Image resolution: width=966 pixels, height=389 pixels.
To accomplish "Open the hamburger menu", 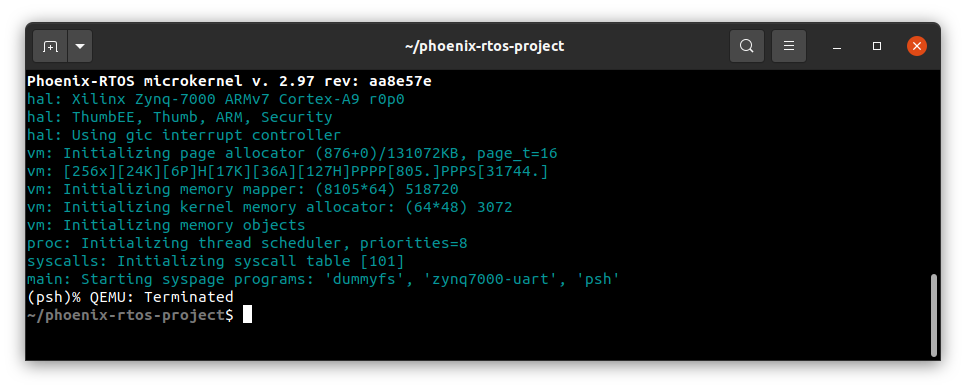I will tap(789, 46).
